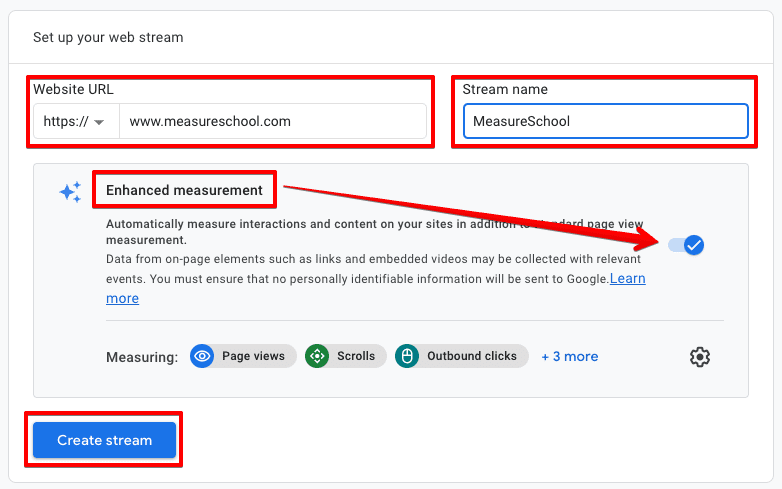The width and height of the screenshot is (782, 489).
Task: Expand the + 3 more measurements
Action: click(570, 356)
